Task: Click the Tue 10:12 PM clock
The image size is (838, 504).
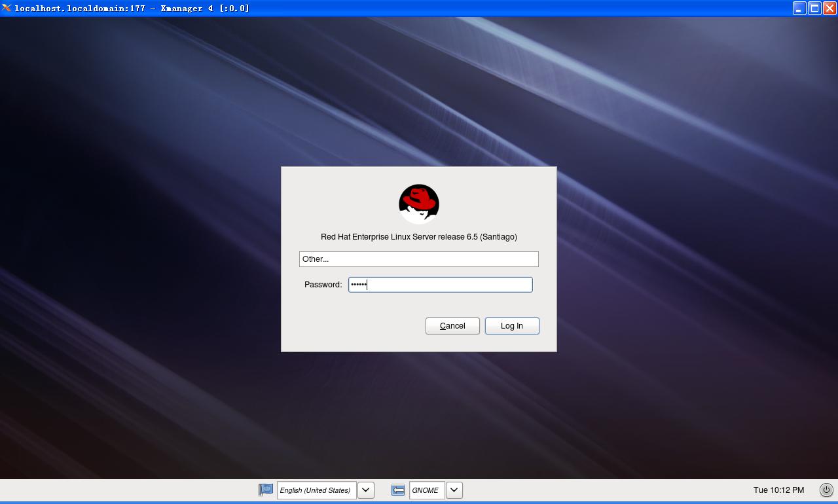Action: point(778,490)
